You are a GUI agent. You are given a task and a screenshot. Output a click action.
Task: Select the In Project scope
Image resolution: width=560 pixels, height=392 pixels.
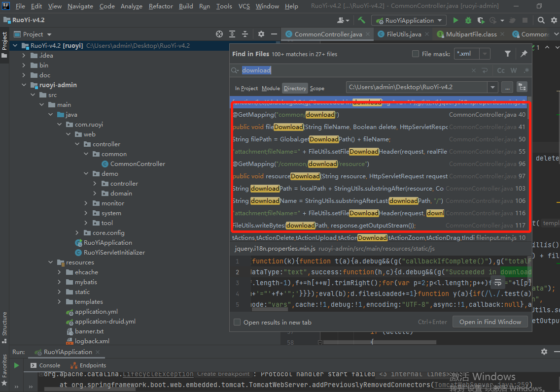246,89
